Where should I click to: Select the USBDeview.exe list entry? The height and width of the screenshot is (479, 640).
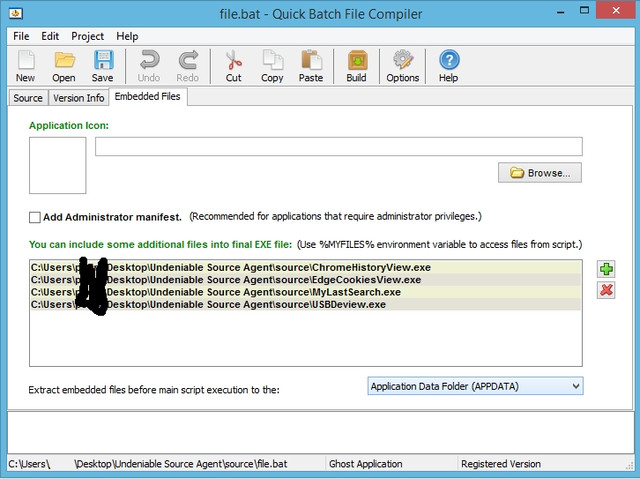point(305,304)
